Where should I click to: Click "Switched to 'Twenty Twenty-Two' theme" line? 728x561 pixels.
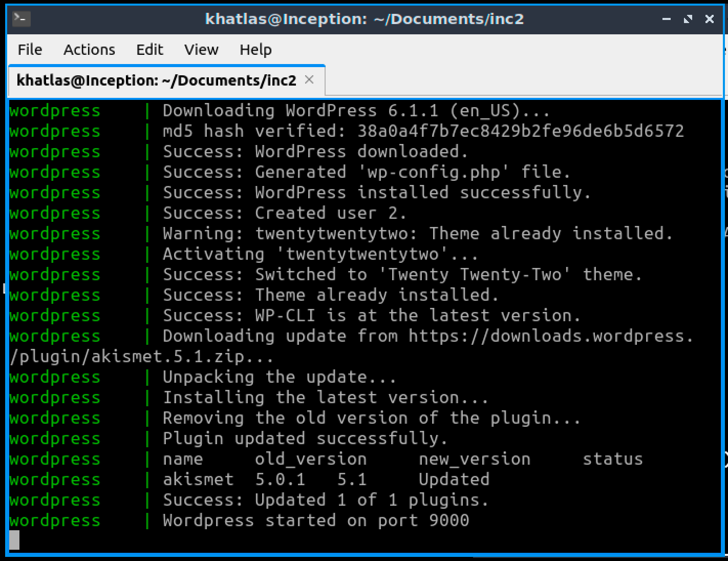click(448, 275)
